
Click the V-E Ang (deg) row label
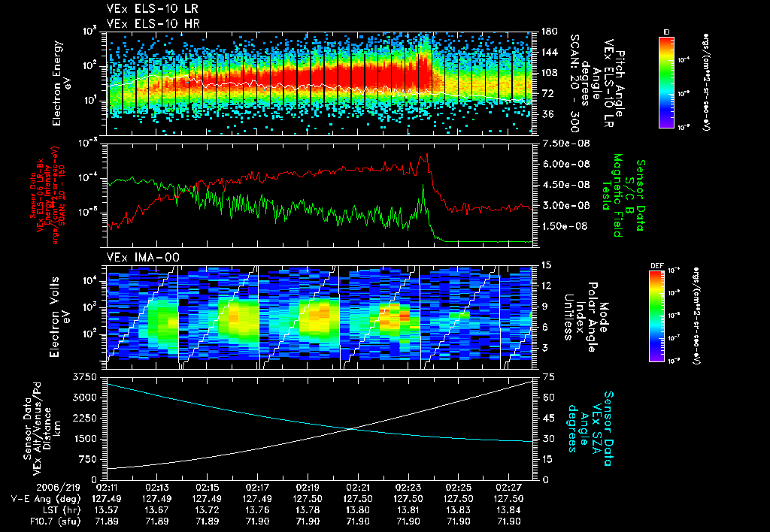tap(46, 499)
